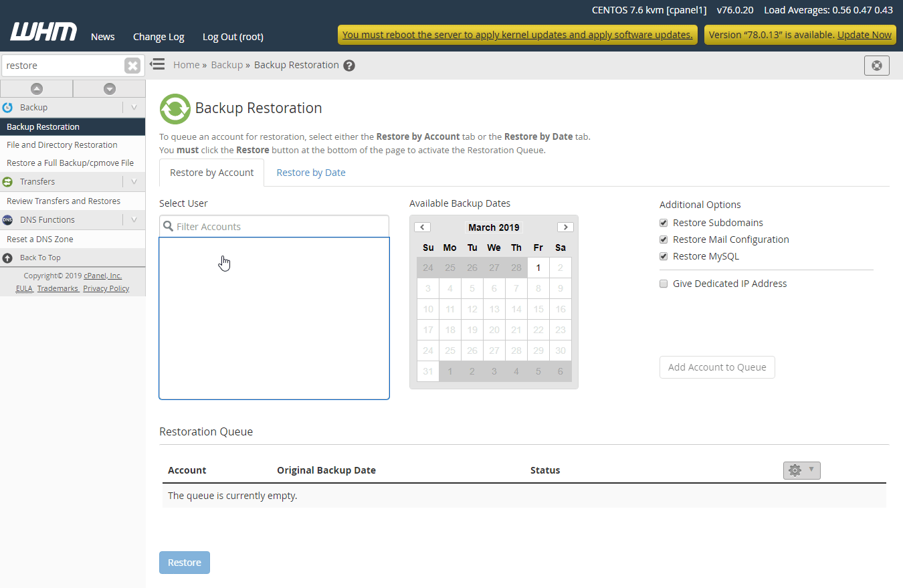
Task: Click the Update Now link
Action: [x=864, y=35]
